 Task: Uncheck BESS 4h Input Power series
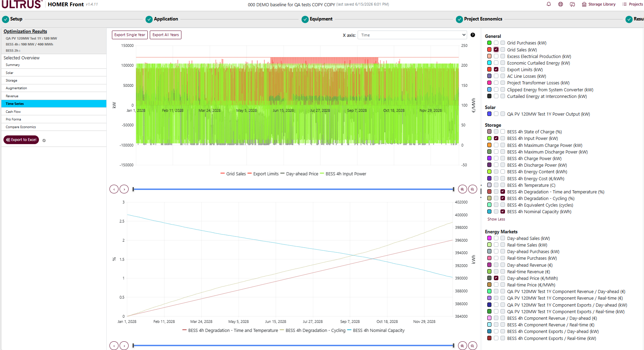coord(496,138)
